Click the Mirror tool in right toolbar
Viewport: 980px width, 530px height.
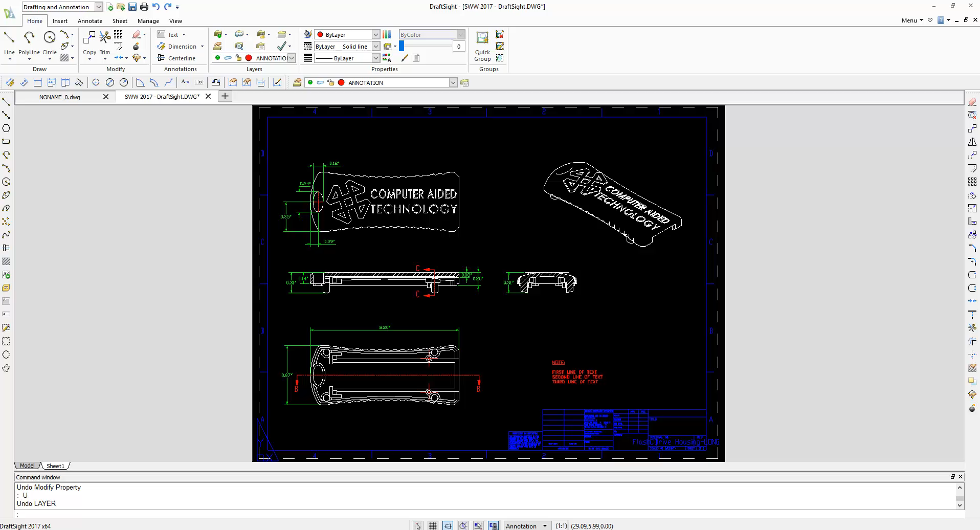[x=972, y=142]
